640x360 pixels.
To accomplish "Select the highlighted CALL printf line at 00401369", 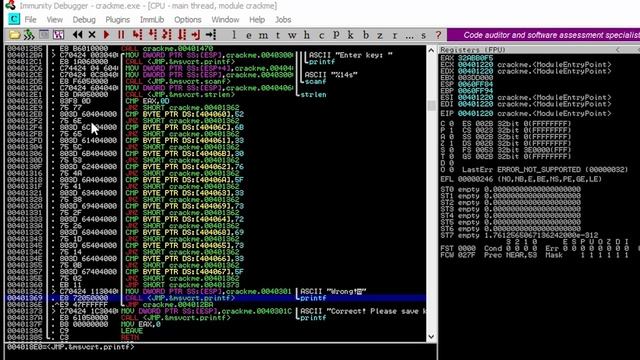I will click(215, 298).
